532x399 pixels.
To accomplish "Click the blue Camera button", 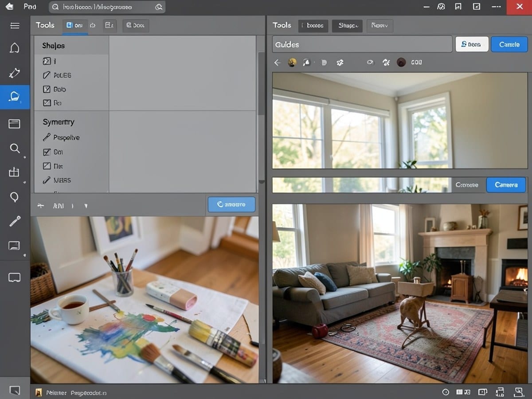I will coord(506,185).
